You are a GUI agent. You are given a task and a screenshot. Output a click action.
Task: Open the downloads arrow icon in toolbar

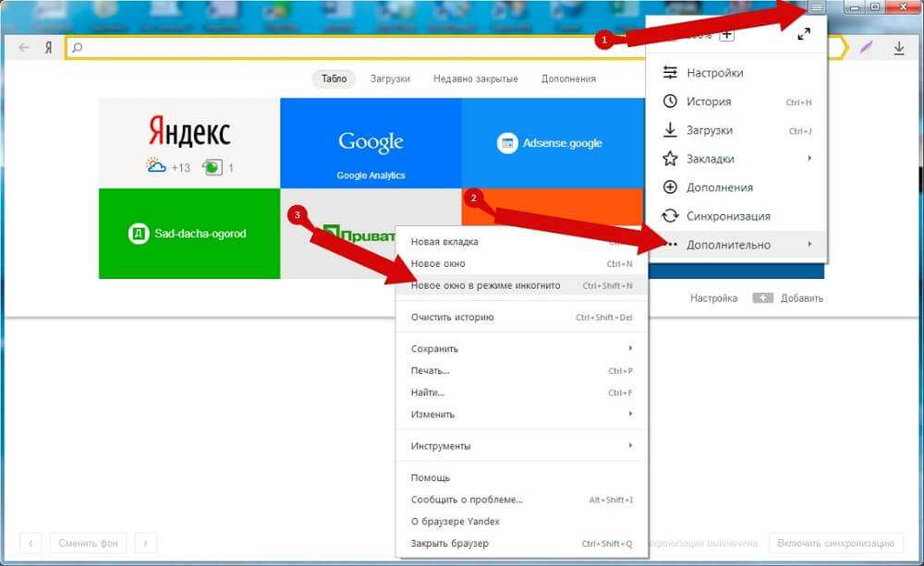899,48
